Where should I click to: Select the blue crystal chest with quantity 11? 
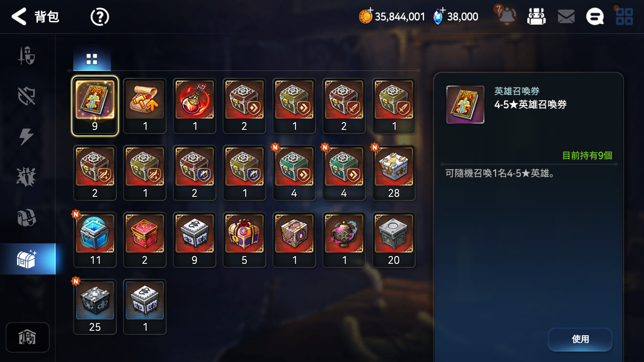pyautogui.click(x=95, y=240)
